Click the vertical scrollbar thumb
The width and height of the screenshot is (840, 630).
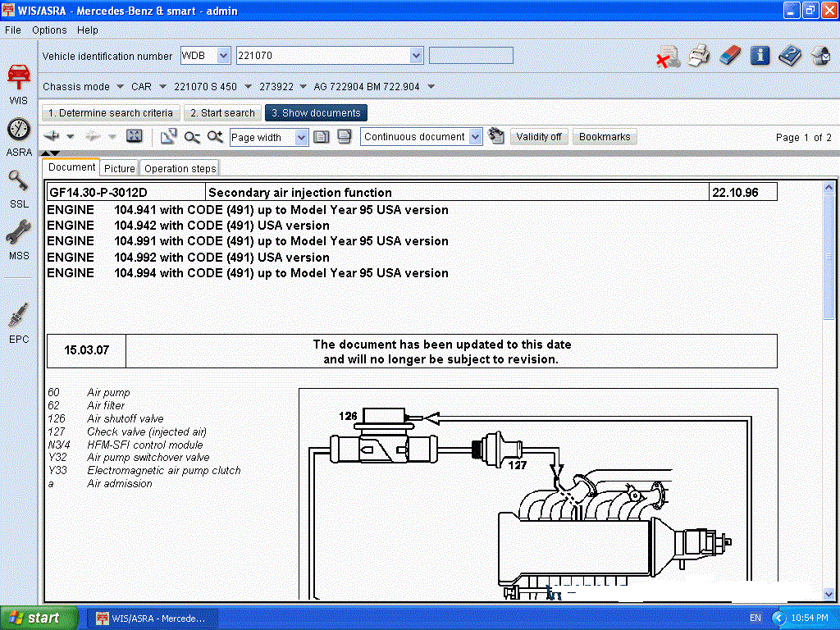click(829, 257)
